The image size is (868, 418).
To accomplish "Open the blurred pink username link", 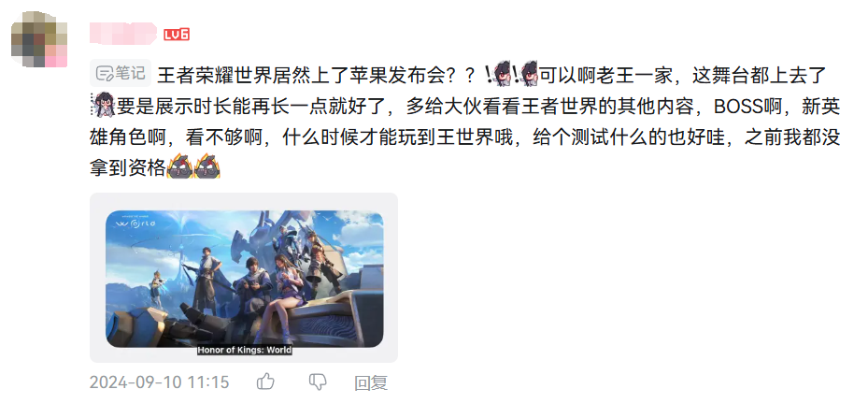I will pos(123,34).
